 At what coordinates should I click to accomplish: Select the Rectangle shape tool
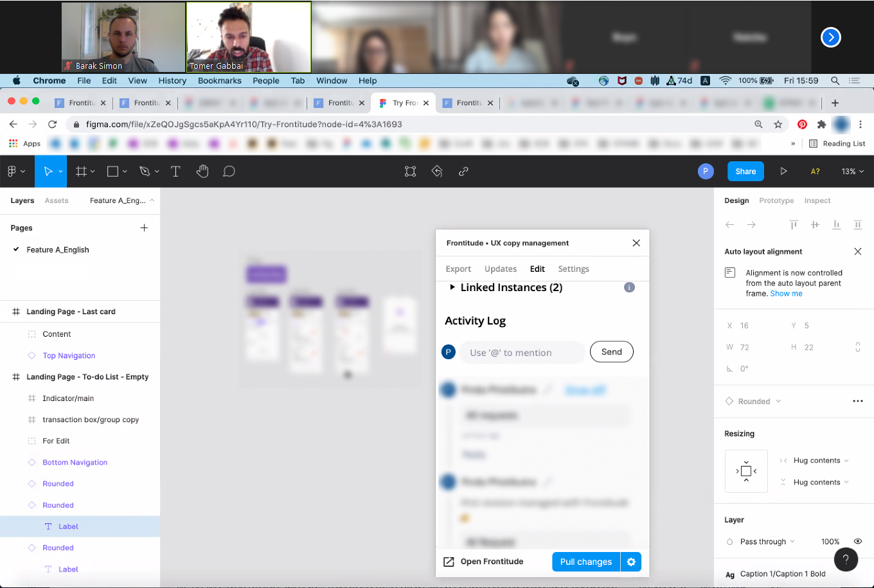coord(112,172)
